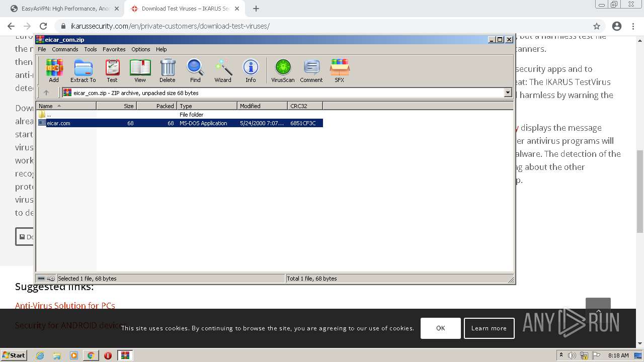Click the SFX toolbar icon
This screenshot has width=644, height=362.
click(x=340, y=71)
